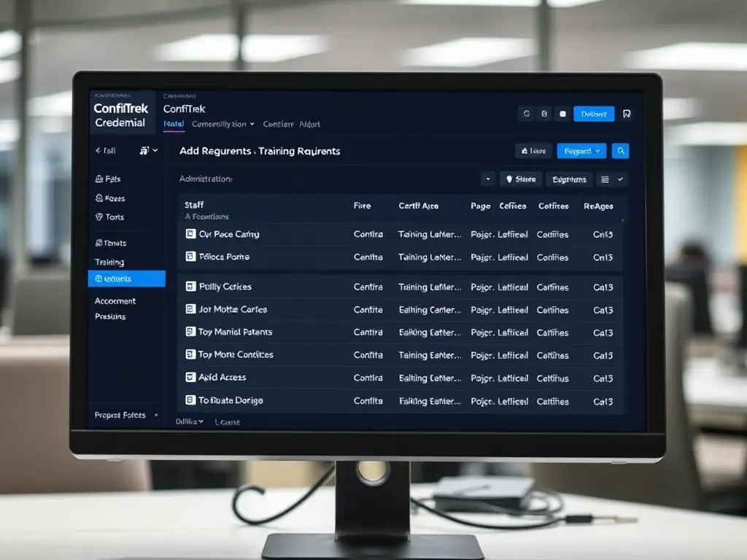The height and width of the screenshot is (560, 747).
Task: Select the Tenants icon in the sidebar
Action: tap(98, 243)
